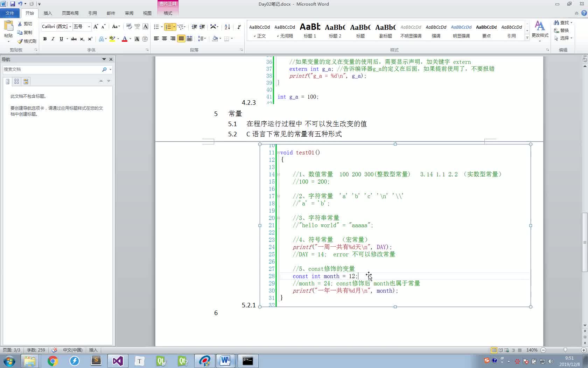Open the Change Case dropdown
Screen dimensions: 588x368
116,27
